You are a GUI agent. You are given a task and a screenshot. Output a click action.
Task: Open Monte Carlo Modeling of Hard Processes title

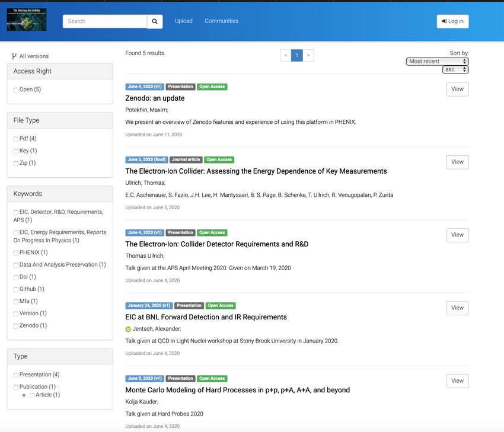tap(237, 390)
